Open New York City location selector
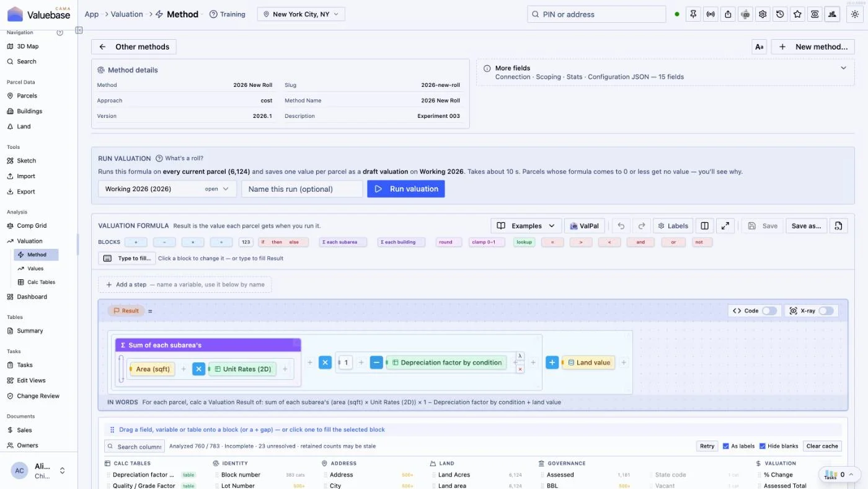 click(301, 14)
